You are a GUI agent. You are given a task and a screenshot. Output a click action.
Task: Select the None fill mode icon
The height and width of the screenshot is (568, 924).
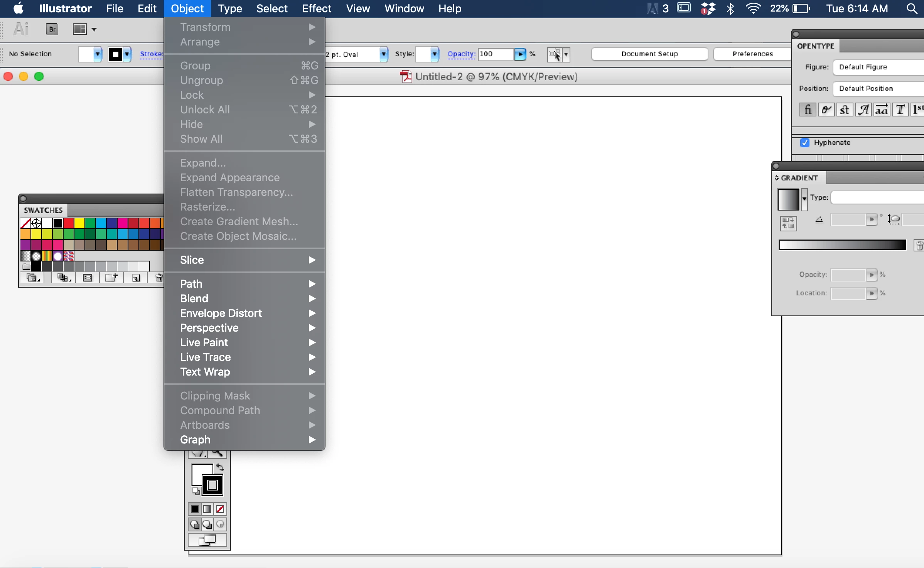[220, 509]
